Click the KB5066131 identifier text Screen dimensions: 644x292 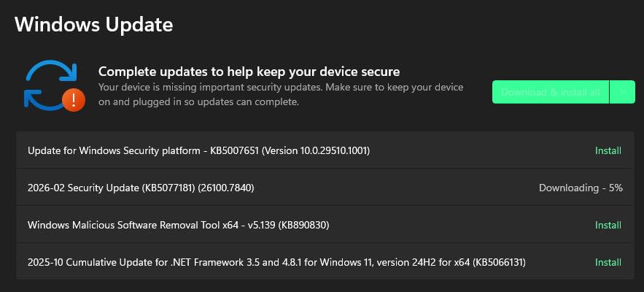[499, 262]
